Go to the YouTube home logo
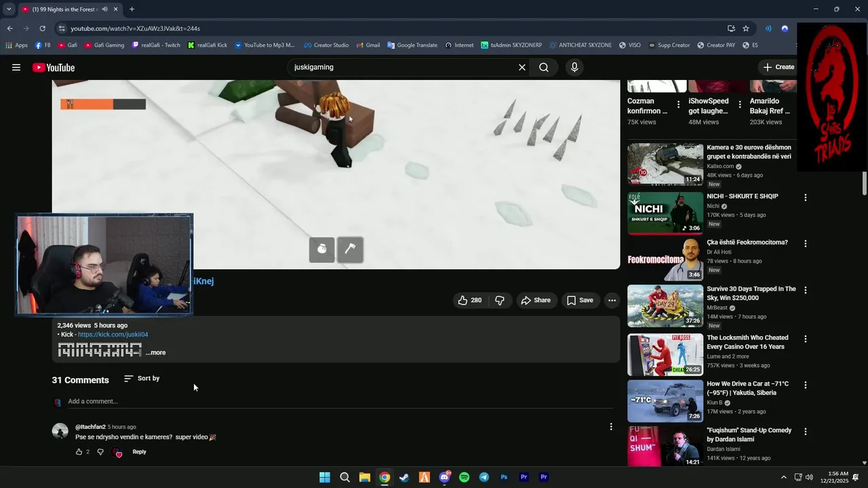Image resolution: width=868 pixels, height=488 pixels. tap(54, 67)
